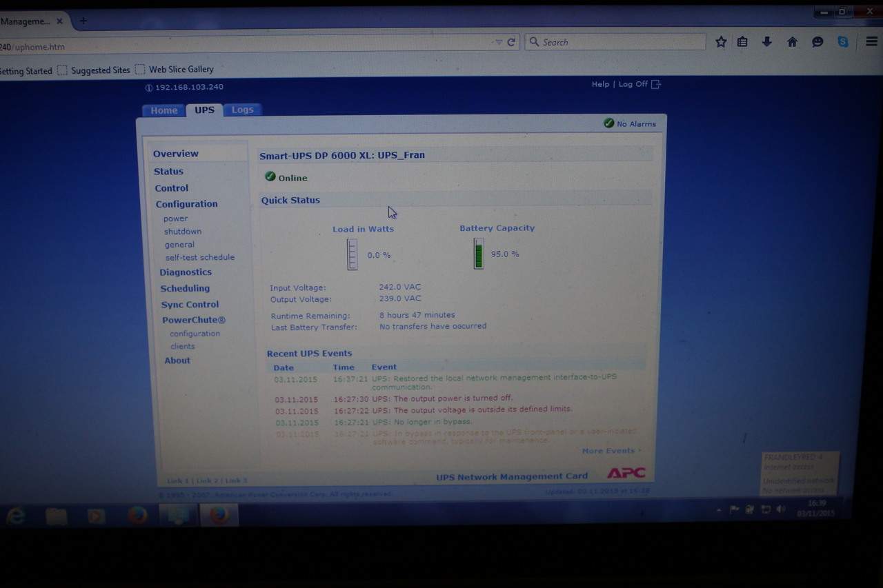The image size is (883, 588).
Task: Open Getting Started bookmark
Action: pyautogui.click(x=26, y=71)
